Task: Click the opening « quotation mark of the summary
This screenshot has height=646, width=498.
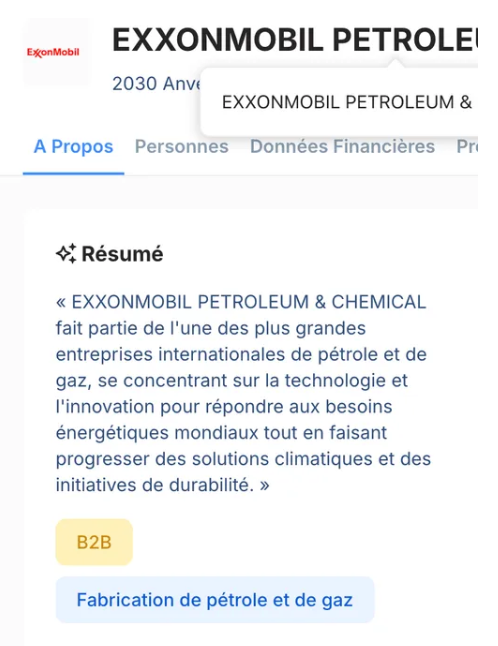Action: 61,303
